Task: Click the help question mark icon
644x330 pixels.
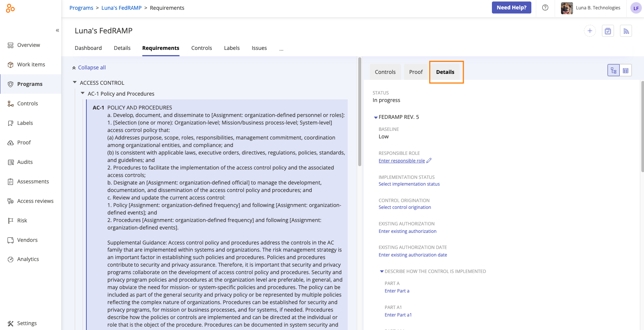Action: coord(545,7)
